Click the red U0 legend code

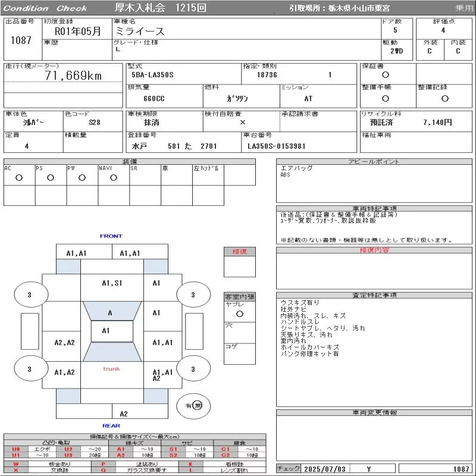point(16,449)
